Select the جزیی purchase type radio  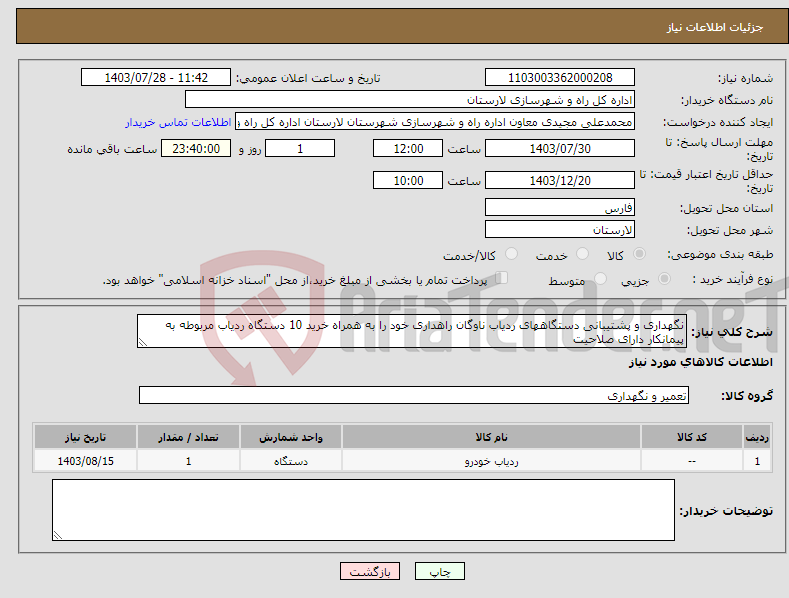click(x=664, y=278)
